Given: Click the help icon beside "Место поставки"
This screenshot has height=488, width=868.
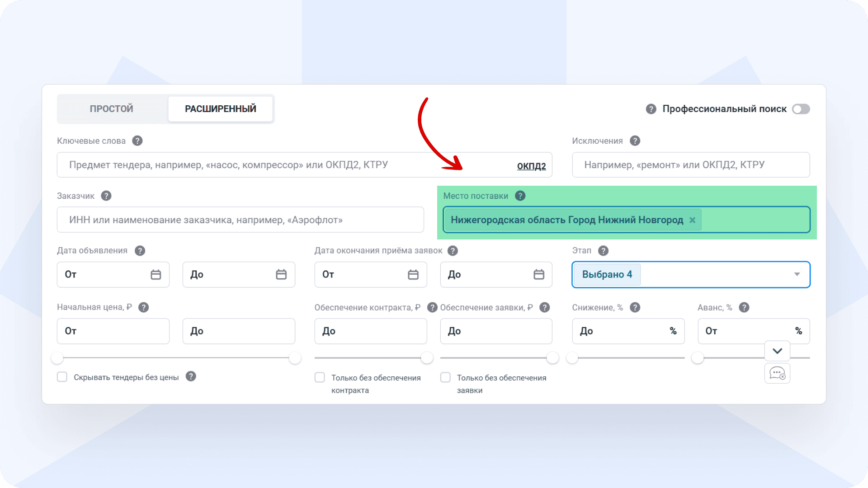Looking at the screenshot, I should click(520, 196).
